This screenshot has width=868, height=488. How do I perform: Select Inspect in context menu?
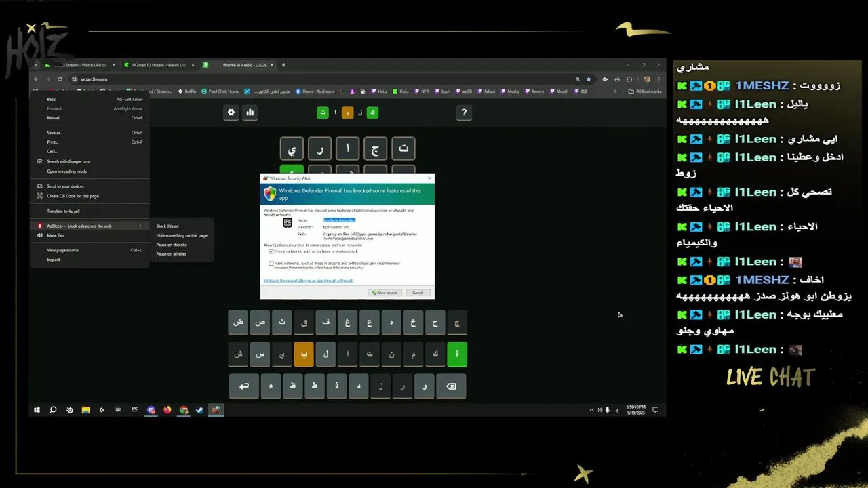90,260
